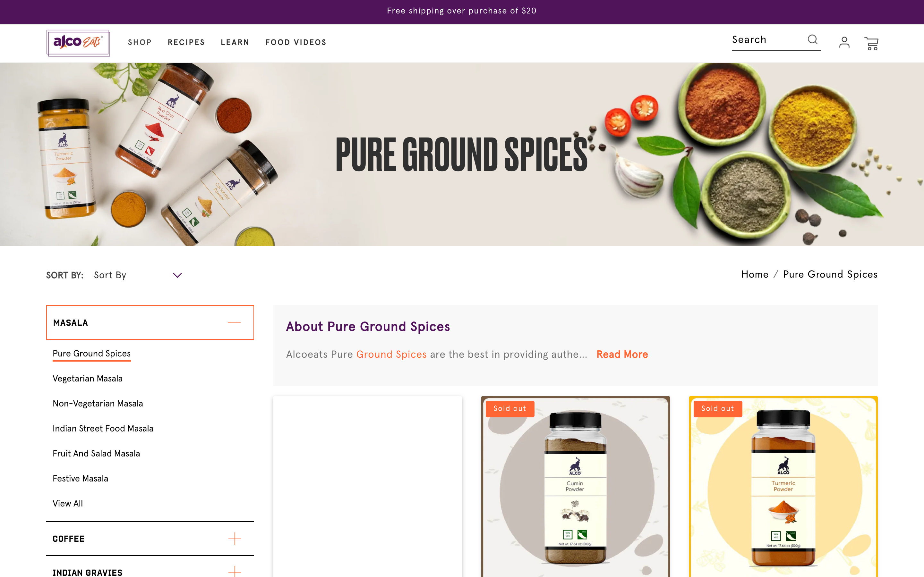Open the Cumin Powder product thumbnail
Image resolution: width=924 pixels, height=577 pixels.
[575, 487]
